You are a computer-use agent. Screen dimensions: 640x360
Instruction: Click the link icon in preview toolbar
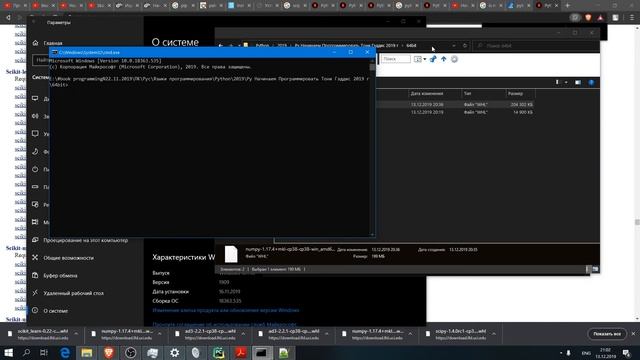click(433, 59)
